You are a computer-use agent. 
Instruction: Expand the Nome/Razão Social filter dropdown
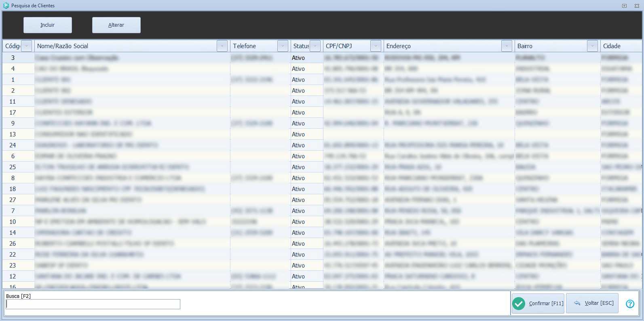click(222, 46)
